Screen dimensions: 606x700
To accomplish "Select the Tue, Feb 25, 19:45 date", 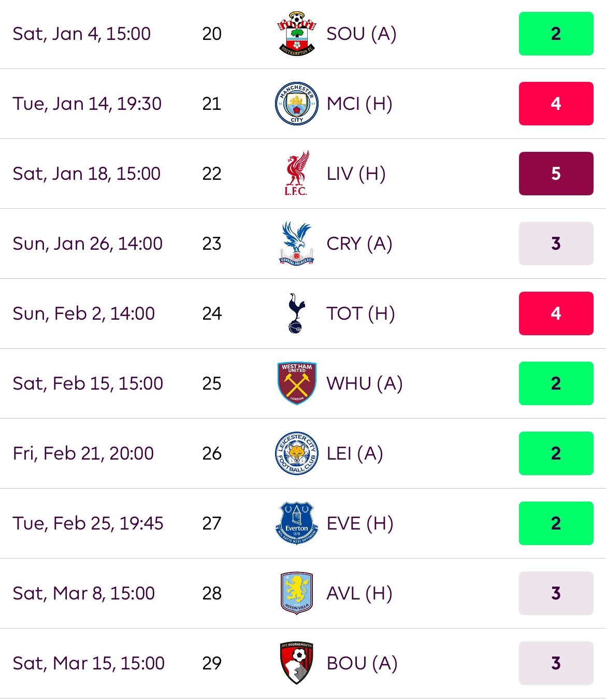I will [88, 523].
